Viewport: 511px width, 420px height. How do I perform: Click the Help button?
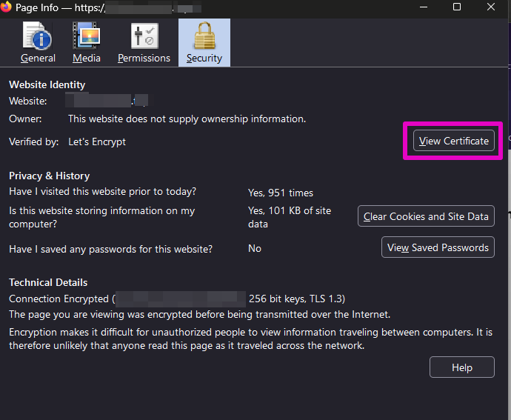pos(462,367)
